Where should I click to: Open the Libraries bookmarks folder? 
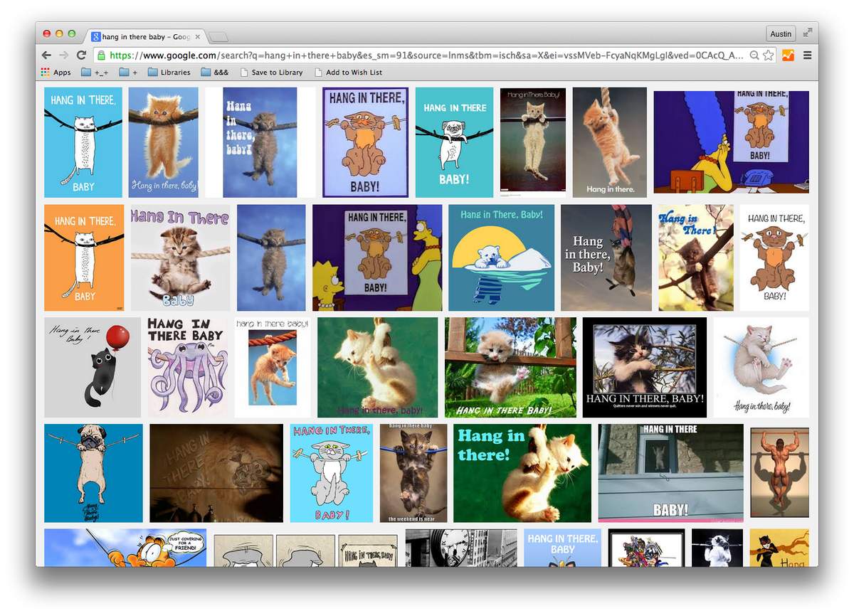169,72
